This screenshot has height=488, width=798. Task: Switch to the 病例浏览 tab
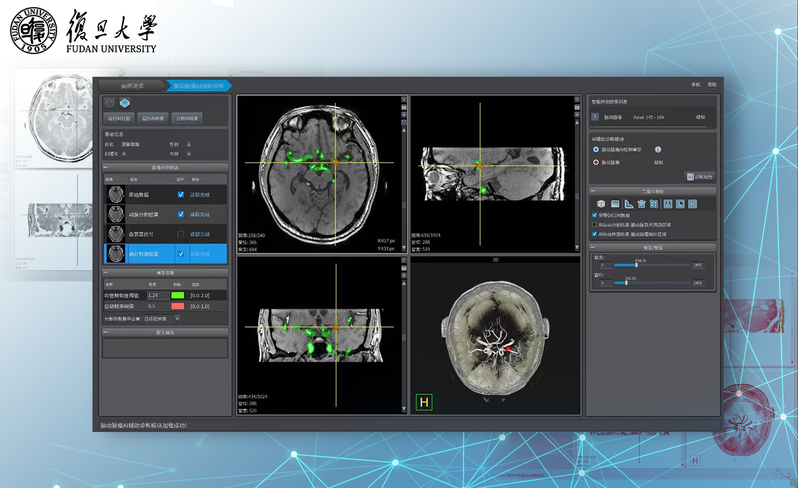(x=132, y=86)
